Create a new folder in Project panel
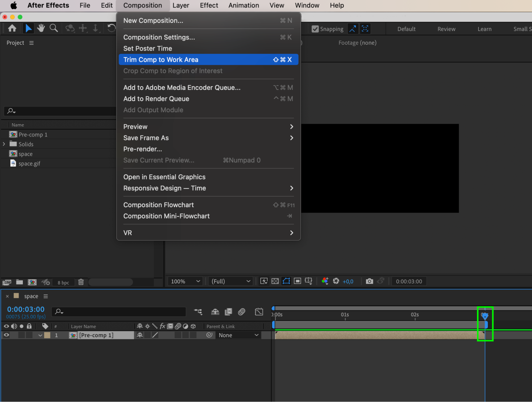Viewport: 532px width, 402px height. (19, 282)
